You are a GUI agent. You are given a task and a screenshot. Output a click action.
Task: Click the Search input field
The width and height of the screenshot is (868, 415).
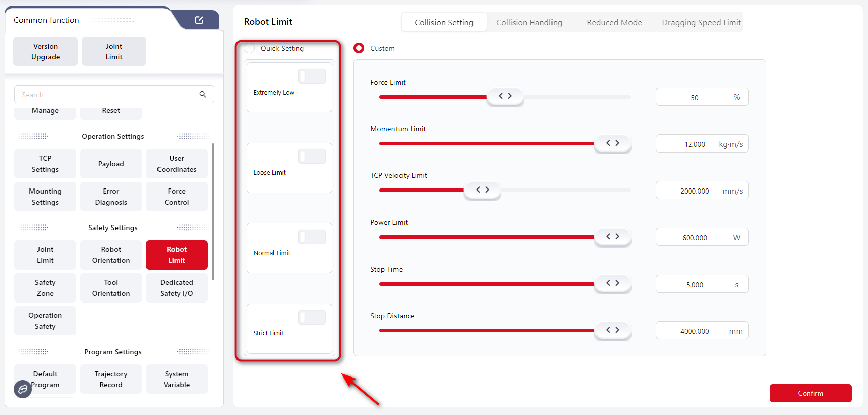pyautogui.click(x=106, y=95)
